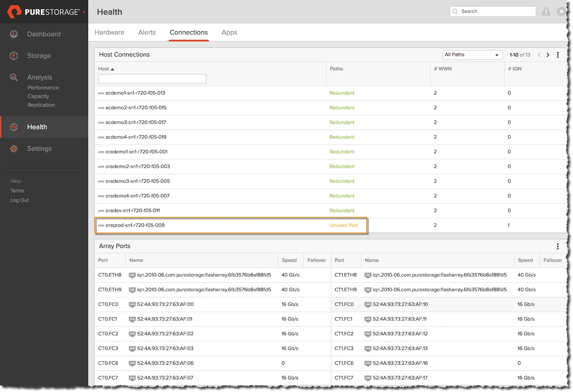The height and width of the screenshot is (392, 573).
Task: Open Performance under Analysis
Action: point(43,88)
